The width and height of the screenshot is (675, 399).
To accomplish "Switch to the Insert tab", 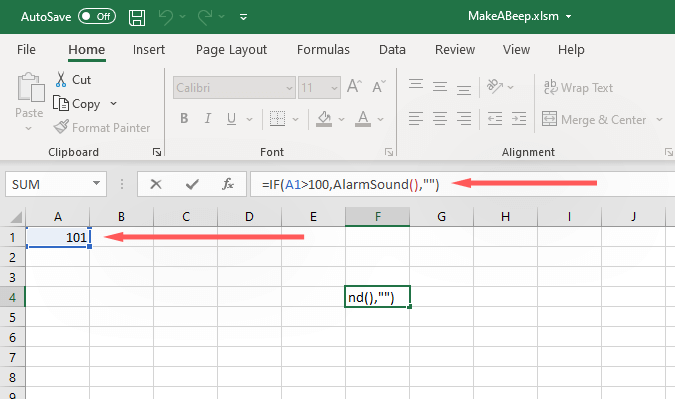I will 149,49.
